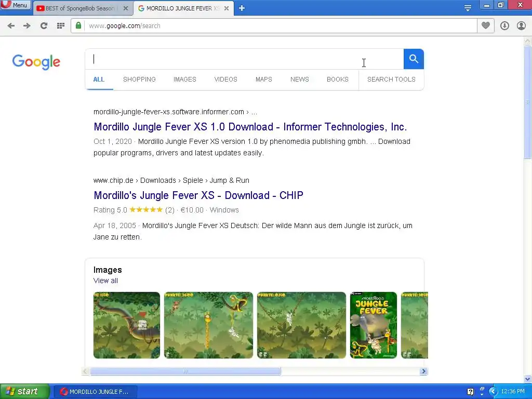Click the green security padlock icon
Viewport: 532px width, 399px height.
point(78,25)
